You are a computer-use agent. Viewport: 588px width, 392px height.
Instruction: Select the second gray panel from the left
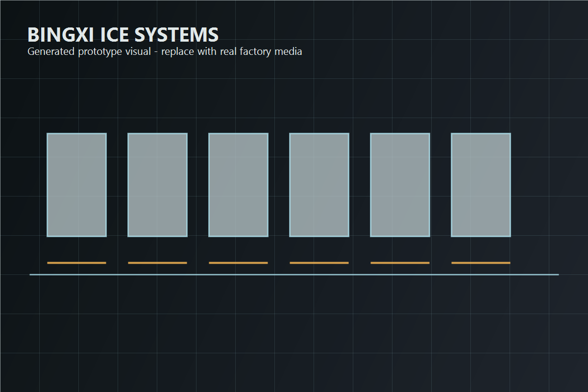pos(157,185)
